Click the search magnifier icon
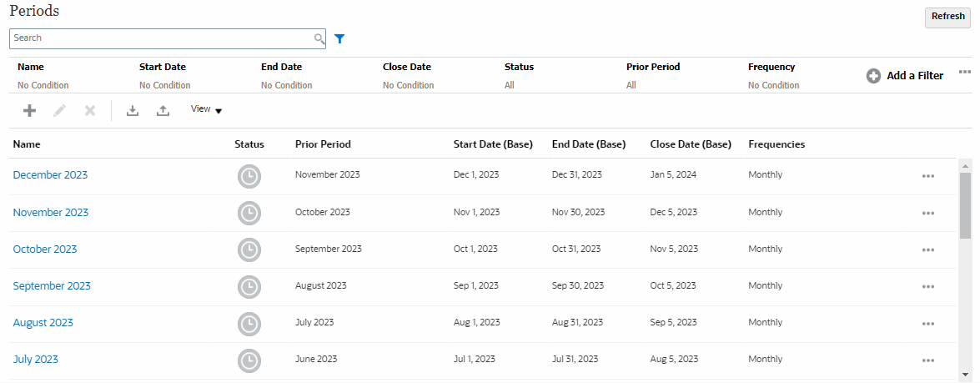Image resolution: width=980 pixels, height=383 pixels. point(319,38)
